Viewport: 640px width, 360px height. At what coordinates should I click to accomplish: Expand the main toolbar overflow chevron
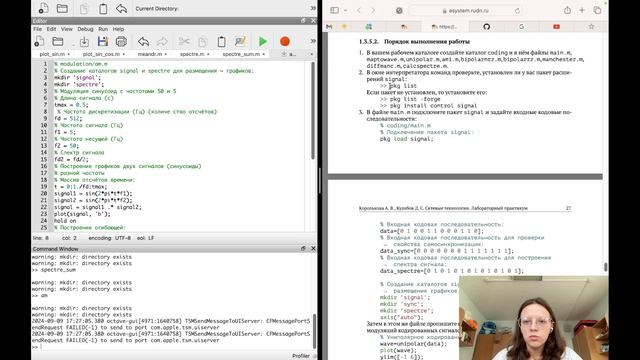[x=313, y=8]
